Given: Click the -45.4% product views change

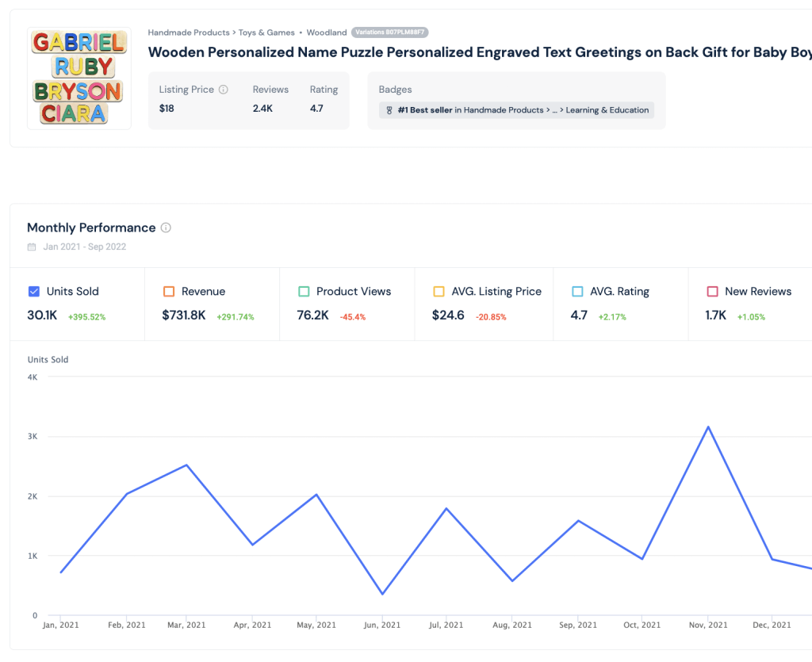Looking at the screenshot, I should click(353, 317).
